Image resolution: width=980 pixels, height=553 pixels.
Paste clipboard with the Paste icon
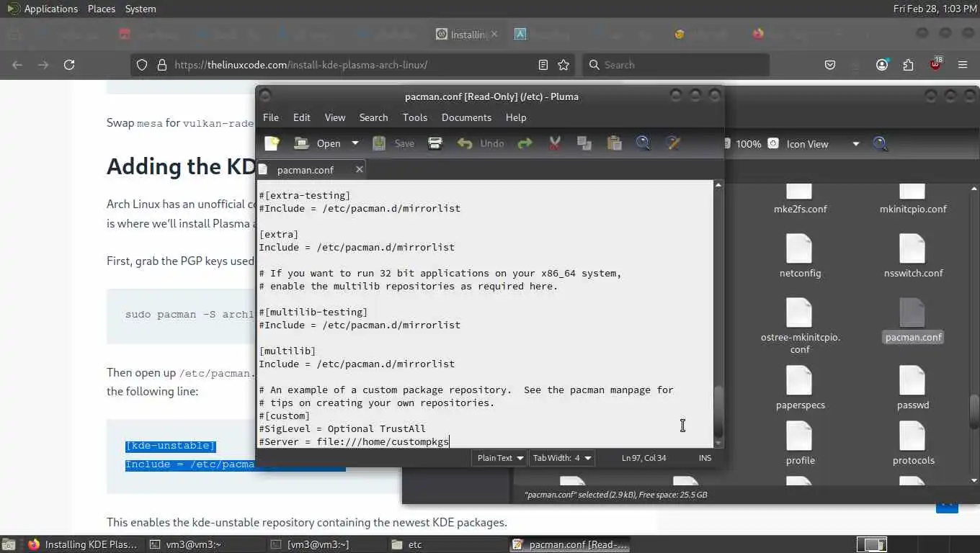click(614, 143)
